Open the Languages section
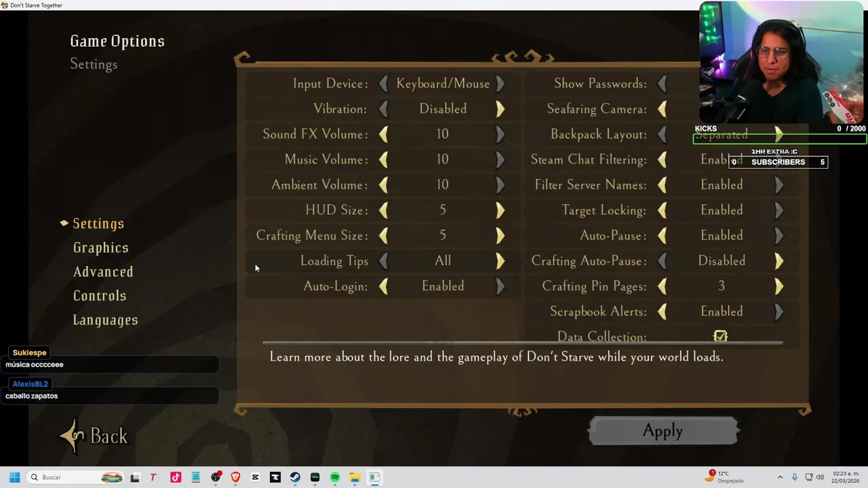This screenshot has width=868, height=488. (105, 320)
